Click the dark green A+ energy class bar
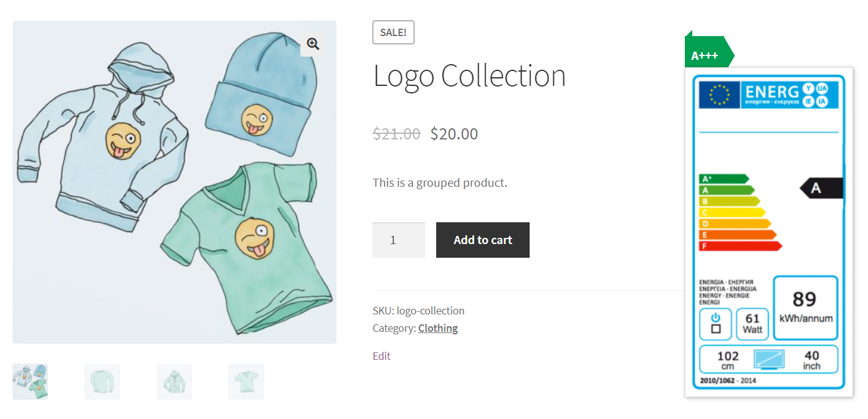The height and width of the screenshot is (419, 868). coord(724,179)
